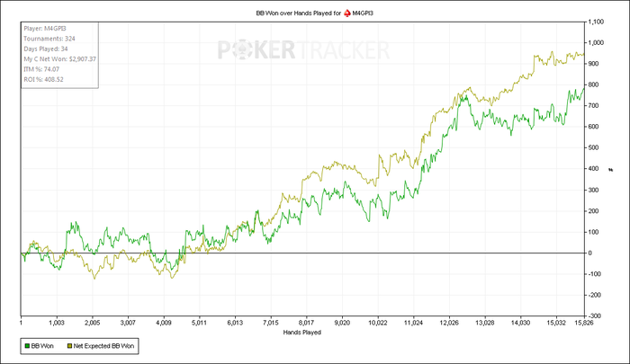Click the 5,011 x-axis tick label
630x364 pixels.
199,323
